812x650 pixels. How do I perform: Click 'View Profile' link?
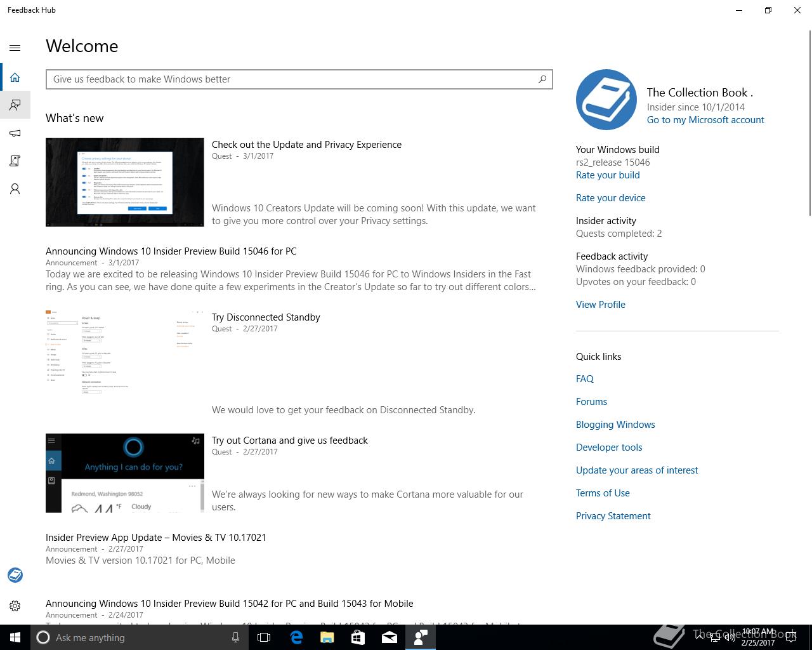(x=601, y=305)
